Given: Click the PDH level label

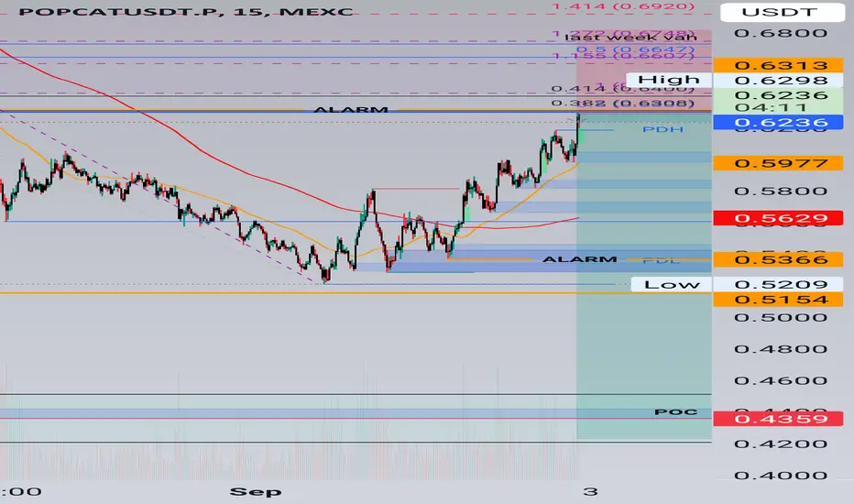Looking at the screenshot, I should (662, 129).
